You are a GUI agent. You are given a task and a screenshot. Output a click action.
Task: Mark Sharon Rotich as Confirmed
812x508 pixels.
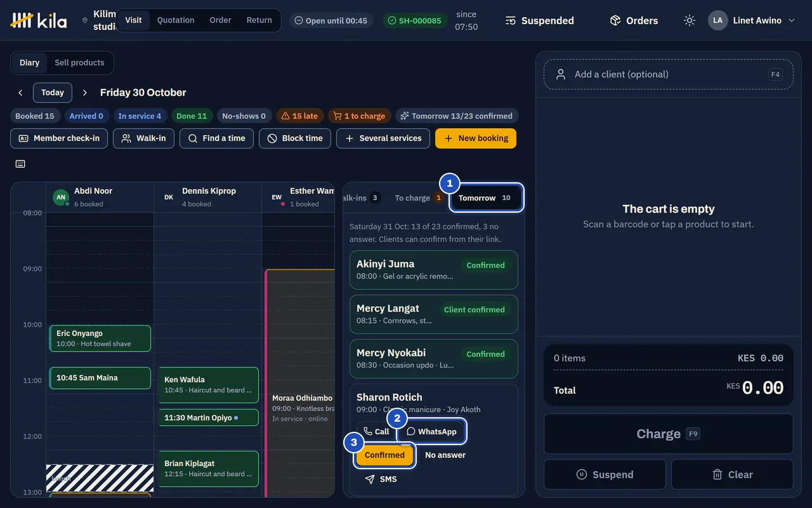(384, 455)
